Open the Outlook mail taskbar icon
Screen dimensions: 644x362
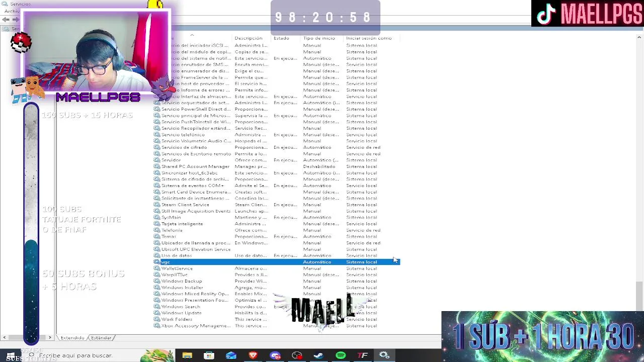(231, 355)
